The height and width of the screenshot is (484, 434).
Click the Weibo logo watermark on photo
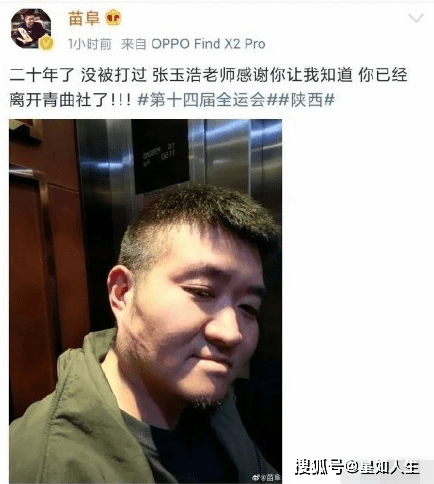pos(257,477)
